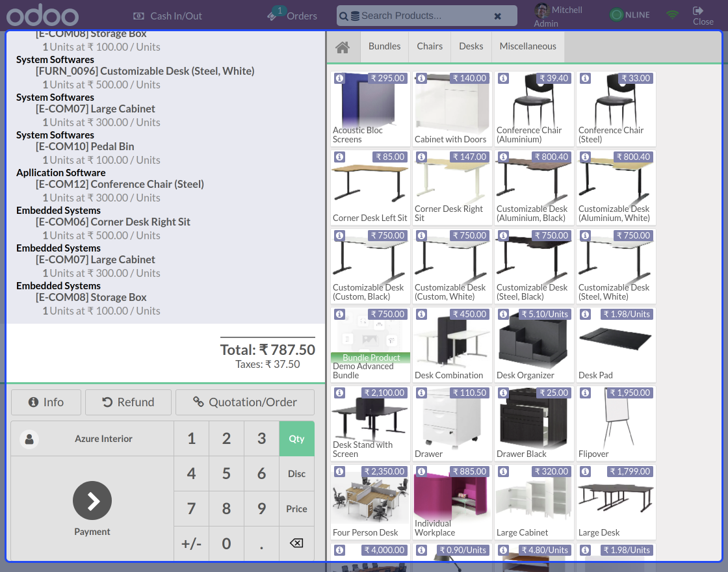
Task: Click numpad key 9
Action: tap(262, 509)
